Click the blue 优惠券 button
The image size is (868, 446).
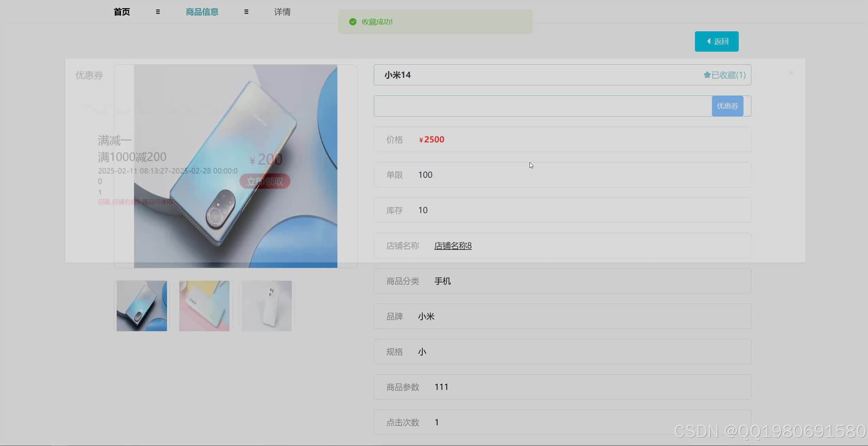pos(728,106)
